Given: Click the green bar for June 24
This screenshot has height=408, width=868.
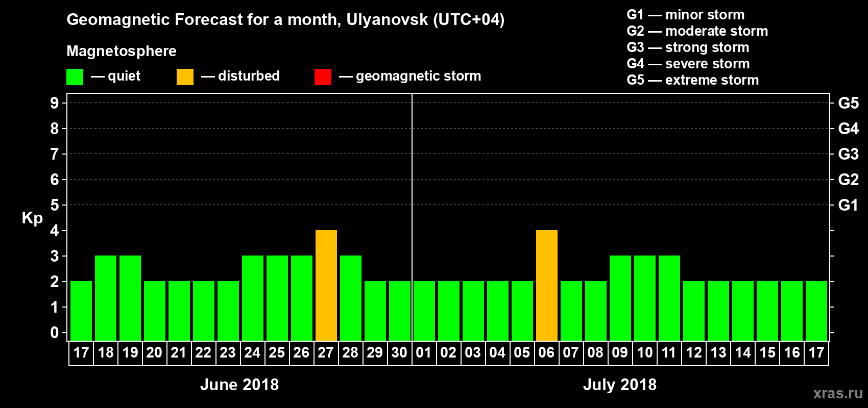Looking at the screenshot, I should [x=253, y=298].
